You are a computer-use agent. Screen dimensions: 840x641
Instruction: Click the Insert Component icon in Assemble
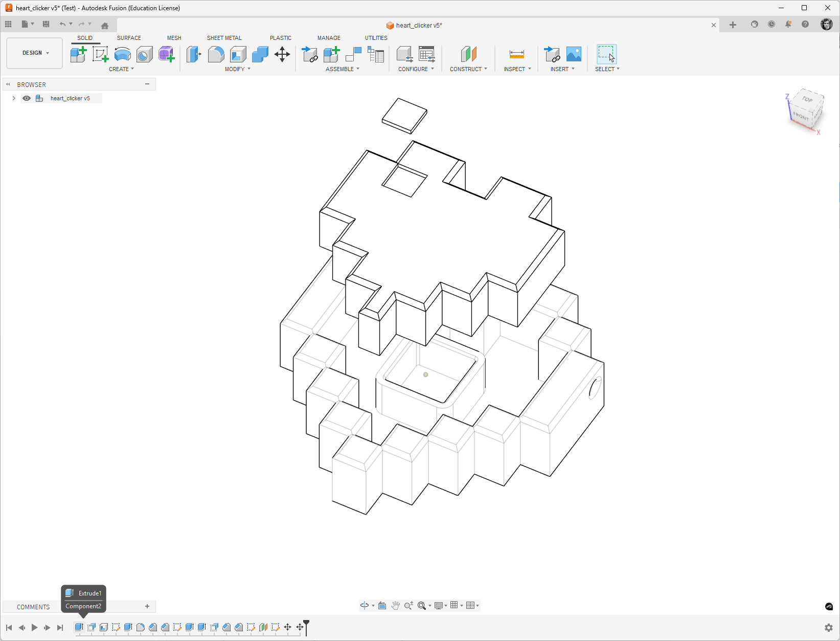click(x=309, y=54)
